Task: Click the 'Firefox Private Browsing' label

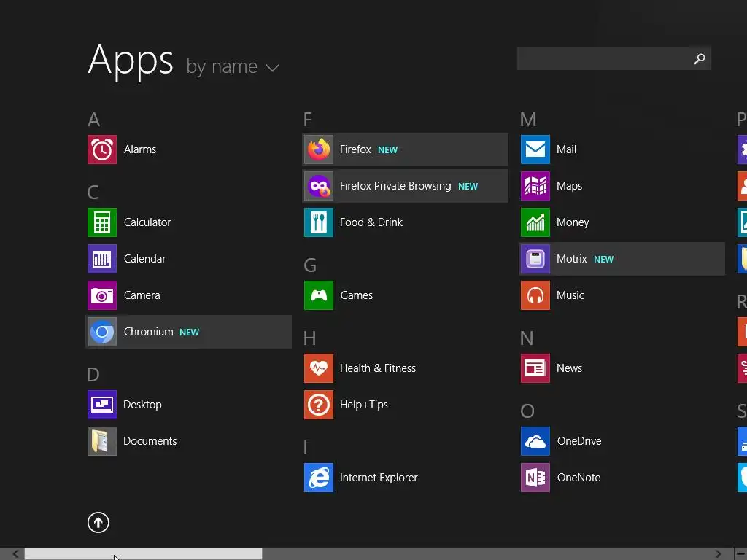Action: (395, 186)
